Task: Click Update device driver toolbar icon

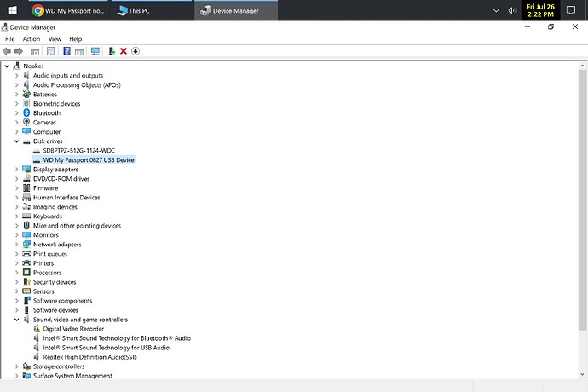Action: click(112, 51)
